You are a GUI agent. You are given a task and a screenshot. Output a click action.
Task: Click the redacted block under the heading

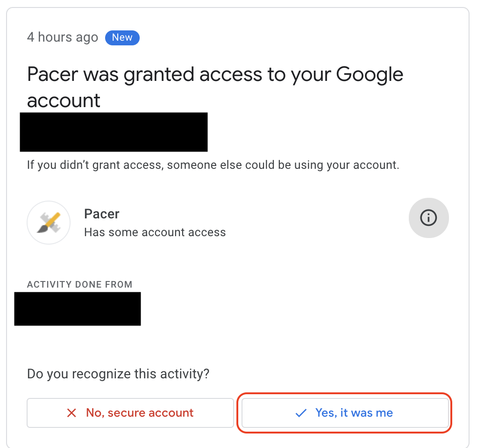[x=114, y=132]
